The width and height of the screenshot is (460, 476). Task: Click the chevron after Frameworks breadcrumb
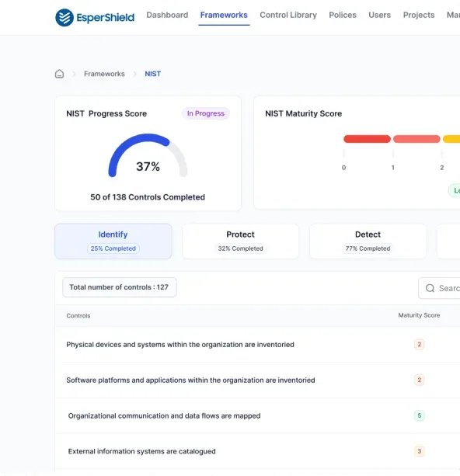click(135, 74)
